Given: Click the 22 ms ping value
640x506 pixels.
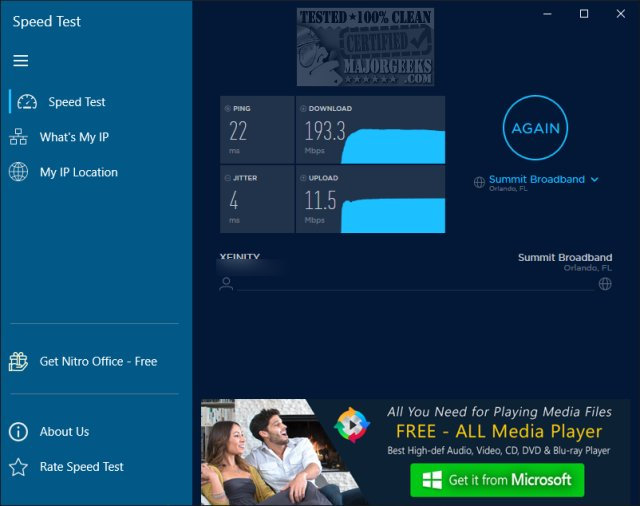Looking at the screenshot, I should coord(238,131).
